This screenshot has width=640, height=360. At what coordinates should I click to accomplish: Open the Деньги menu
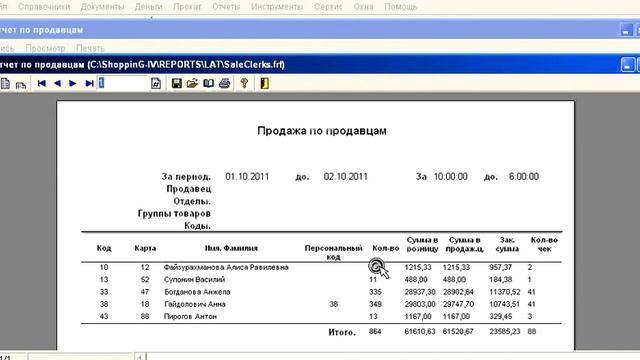(149, 7)
